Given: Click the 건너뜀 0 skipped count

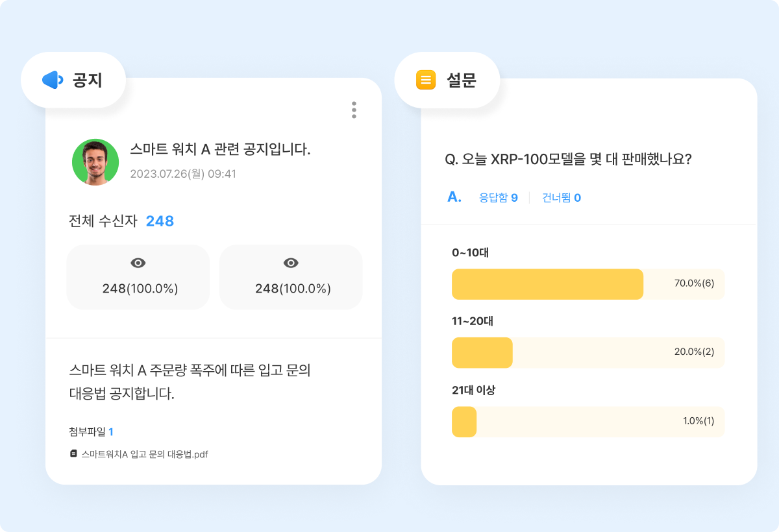Looking at the screenshot, I should pyautogui.click(x=561, y=198).
